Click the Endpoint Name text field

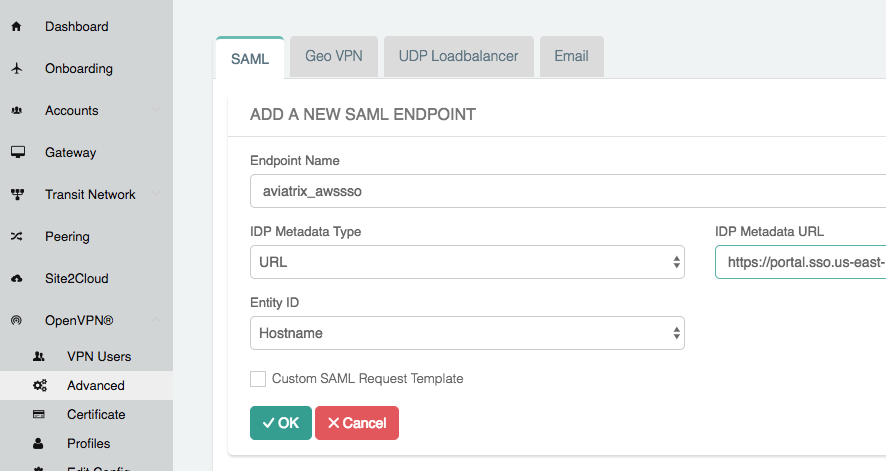click(x=566, y=190)
